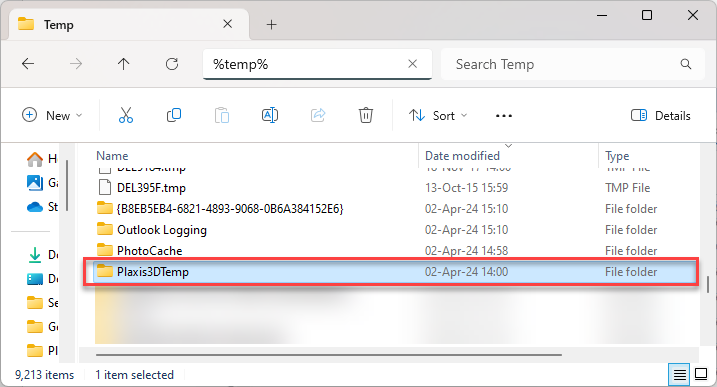Click the file list vertical scrollbar thumb
This screenshot has height=387, width=717.
pos(708,284)
